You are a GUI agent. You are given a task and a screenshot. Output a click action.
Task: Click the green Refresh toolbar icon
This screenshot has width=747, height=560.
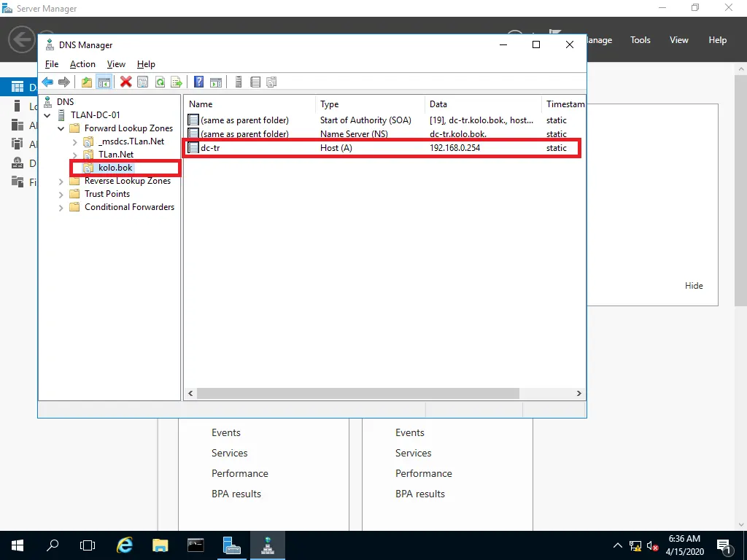pos(159,82)
